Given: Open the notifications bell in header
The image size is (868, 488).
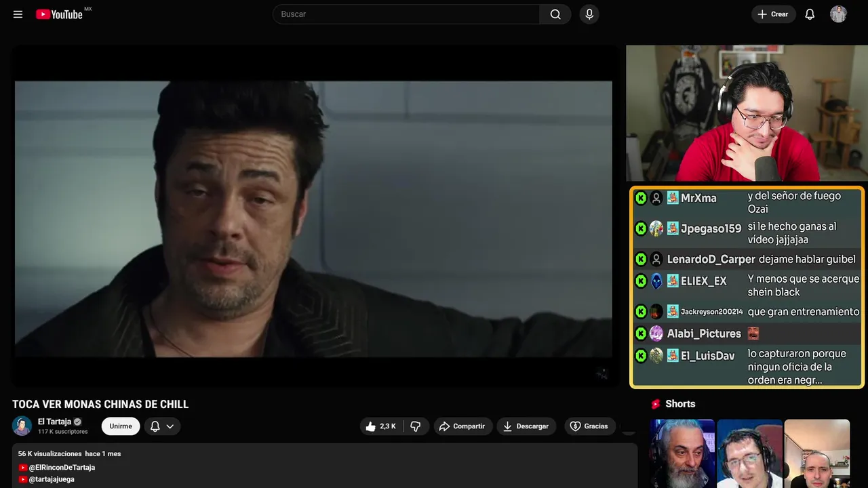Looking at the screenshot, I should point(810,14).
